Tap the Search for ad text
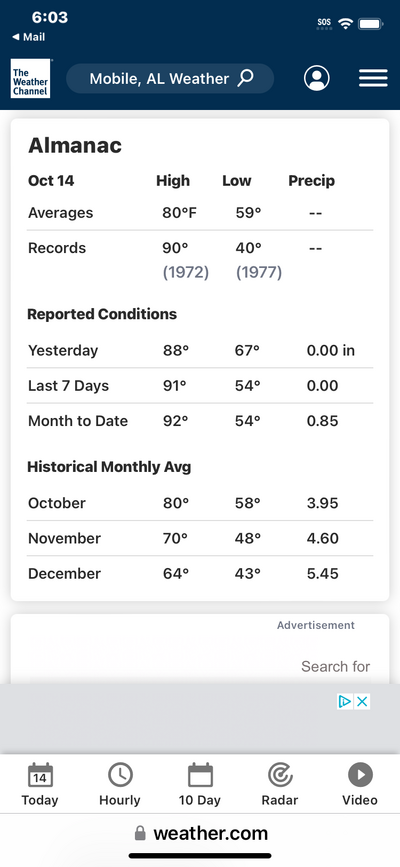The width and height of the screenshot is (400, 867). point(335,666)
